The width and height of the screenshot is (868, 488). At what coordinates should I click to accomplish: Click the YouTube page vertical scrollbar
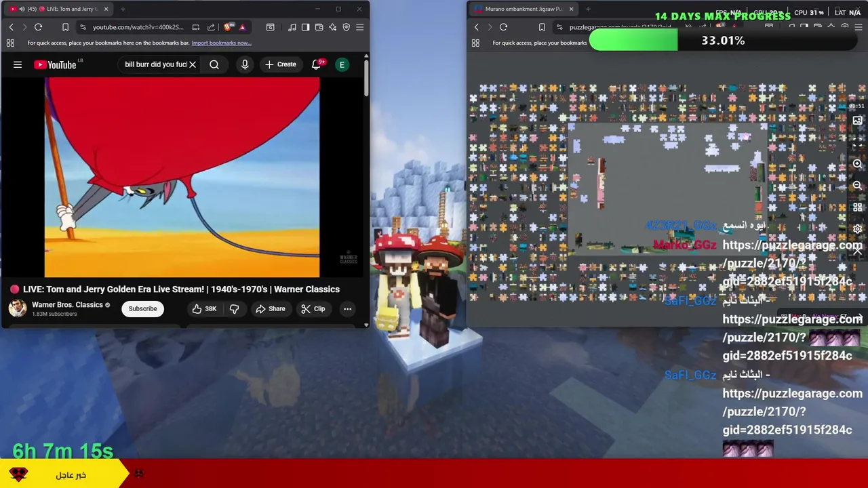pyautogui.click(x=366, y=78)
